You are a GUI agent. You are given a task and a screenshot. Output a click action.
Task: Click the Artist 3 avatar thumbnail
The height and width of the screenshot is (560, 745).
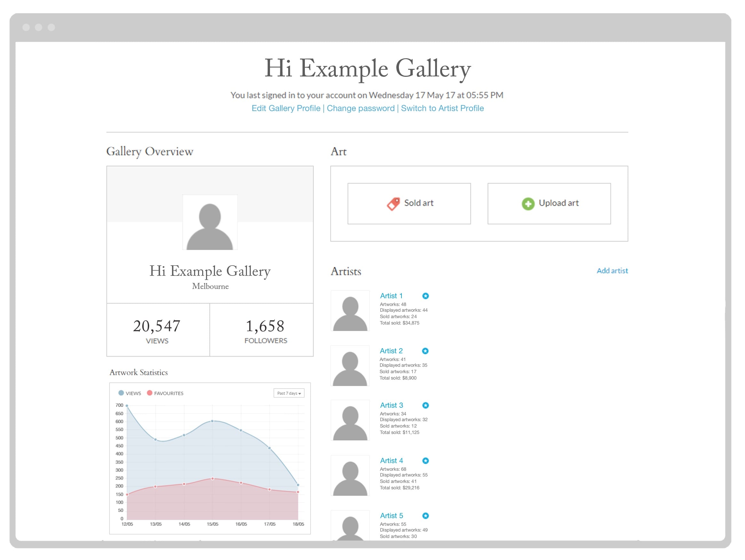[x=350, y=420]
